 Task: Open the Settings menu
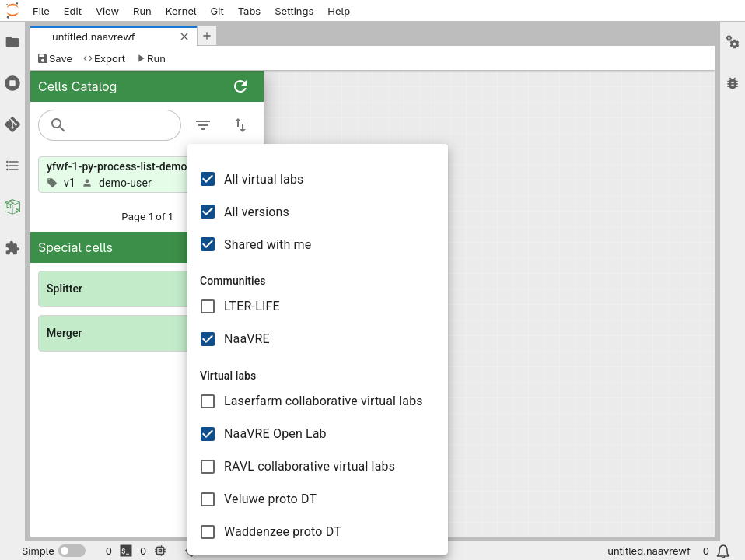[294, 12]
